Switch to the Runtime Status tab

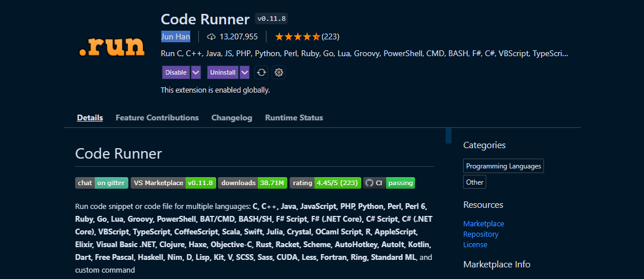click(294, 118)
